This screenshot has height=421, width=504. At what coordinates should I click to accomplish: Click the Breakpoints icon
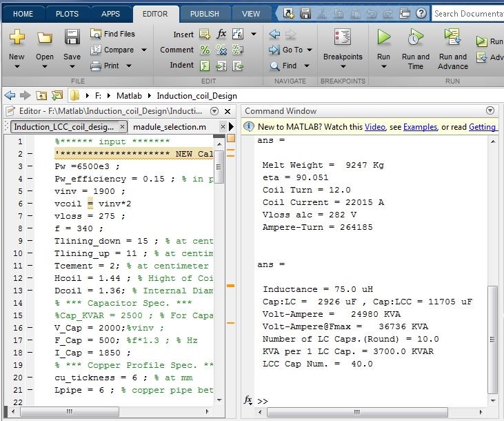pyautogui.click(x=343, y=37)
